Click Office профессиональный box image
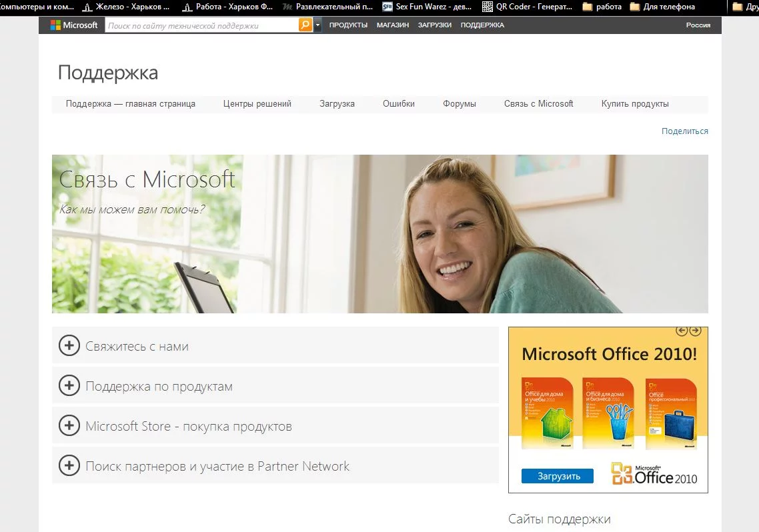This screenshot has height=532, width=759. pyautogui.click(x=672, y=415)
